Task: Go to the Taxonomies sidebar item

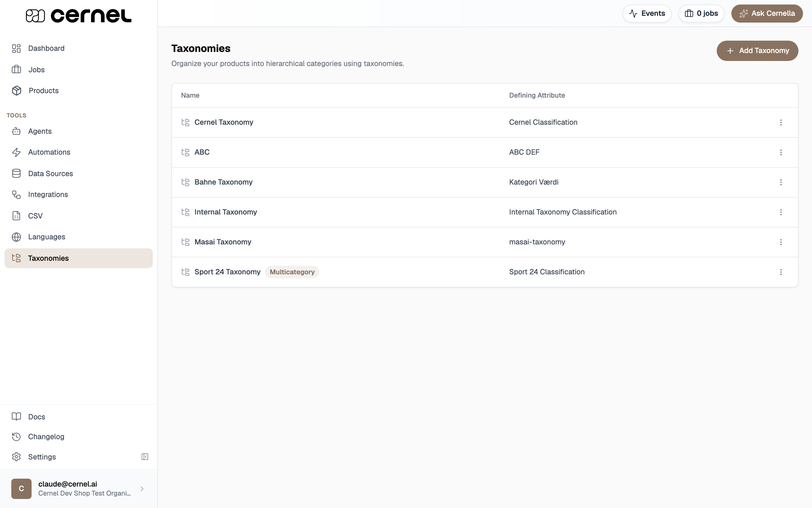Action: pyautogui.click(x=78, y=258)
